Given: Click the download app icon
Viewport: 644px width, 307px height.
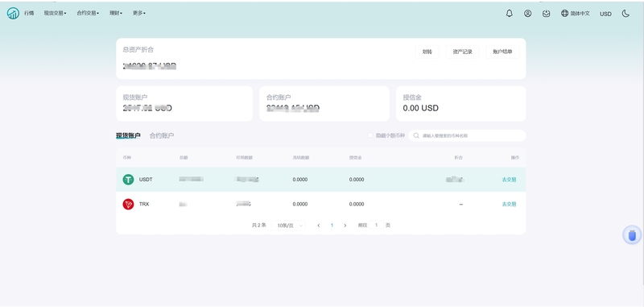Looking at the screenshot, I should (547, 13).
